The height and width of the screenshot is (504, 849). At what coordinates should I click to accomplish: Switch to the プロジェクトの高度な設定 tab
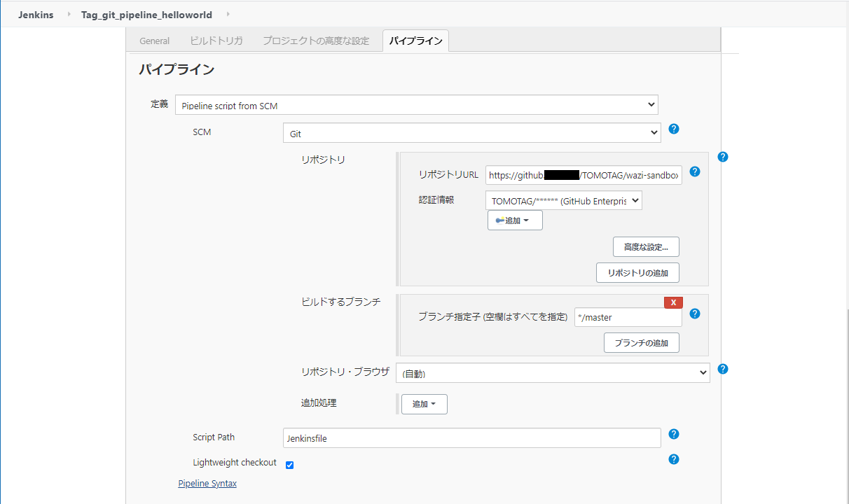316,41
